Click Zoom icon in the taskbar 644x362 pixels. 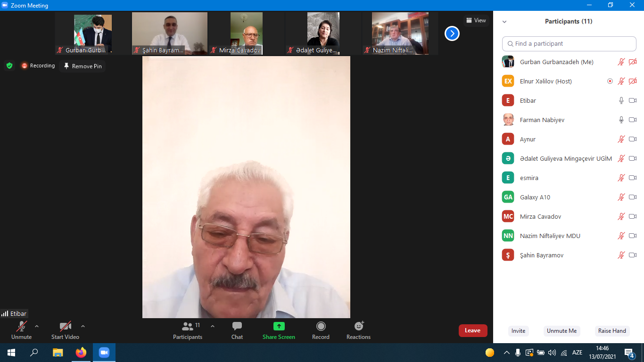(104, 353)
